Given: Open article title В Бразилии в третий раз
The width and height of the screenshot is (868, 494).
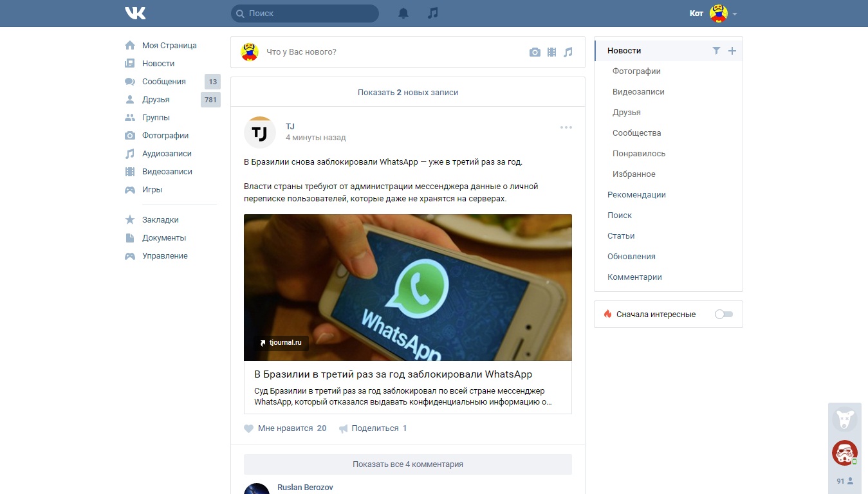Looking at the screenshot, I should 393,374.
